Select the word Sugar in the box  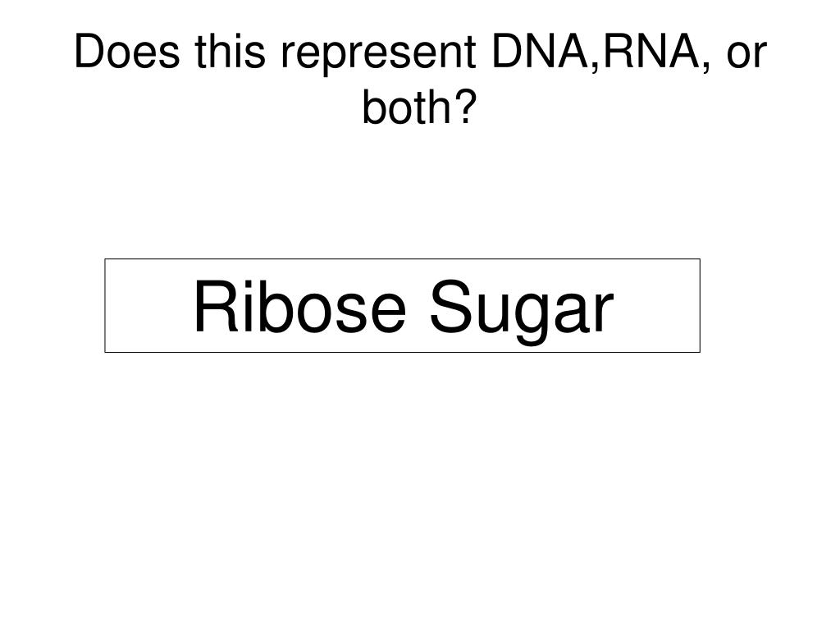tap(521, 313)
